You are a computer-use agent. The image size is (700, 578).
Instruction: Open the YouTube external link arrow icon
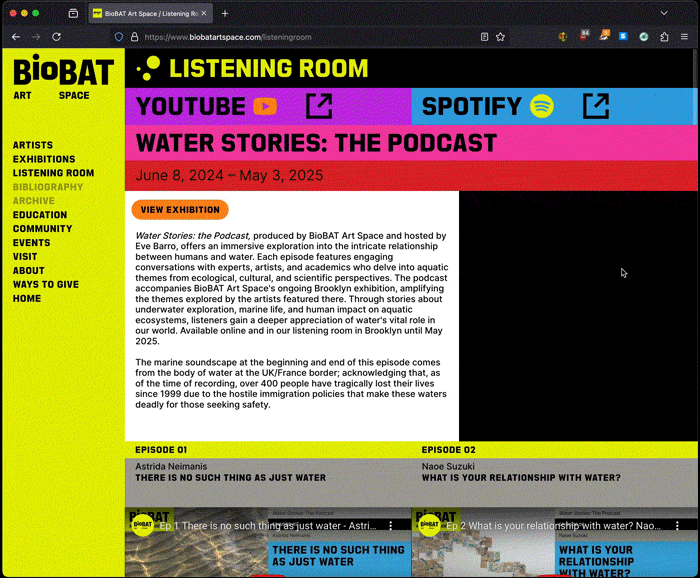click(x=319, y=106)
